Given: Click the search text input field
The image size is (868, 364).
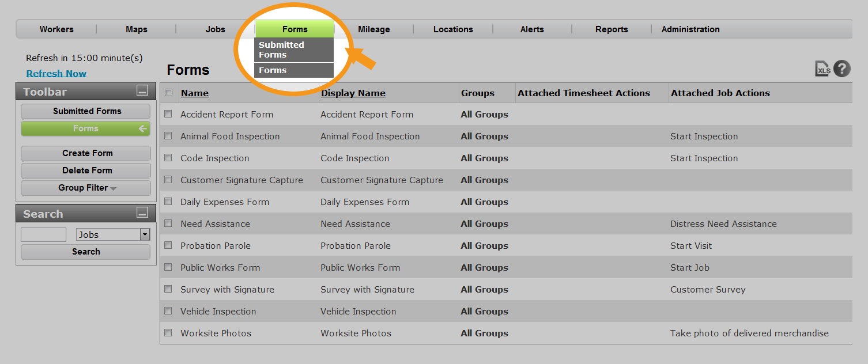Looking at the screenshot, I should [44, 234].
